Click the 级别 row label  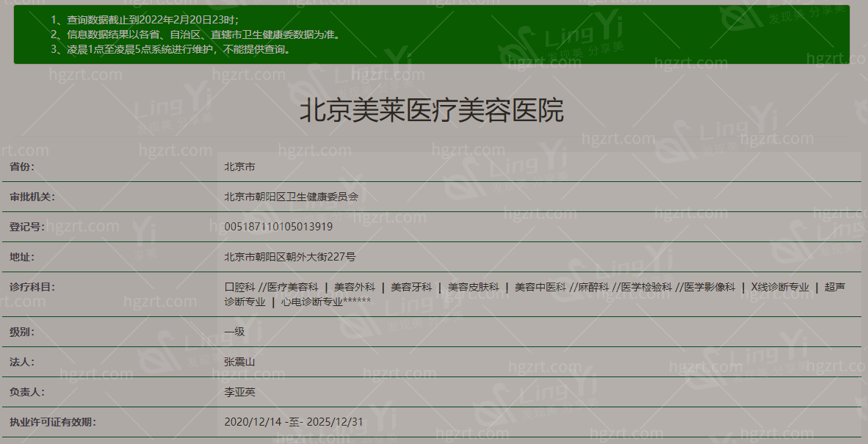click(22, 332)
